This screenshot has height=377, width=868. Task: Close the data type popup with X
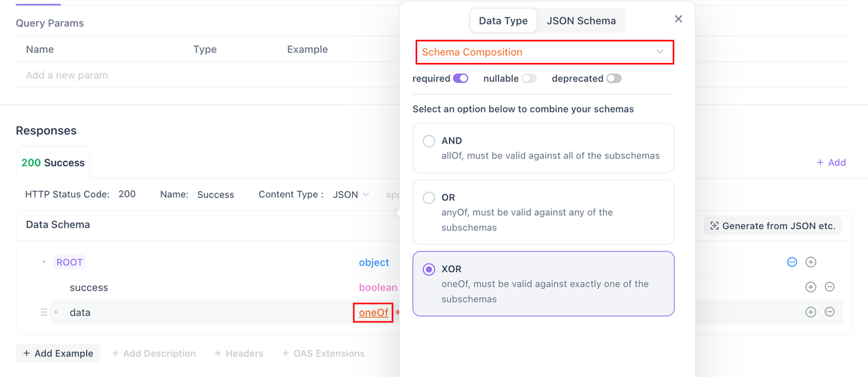678,19
